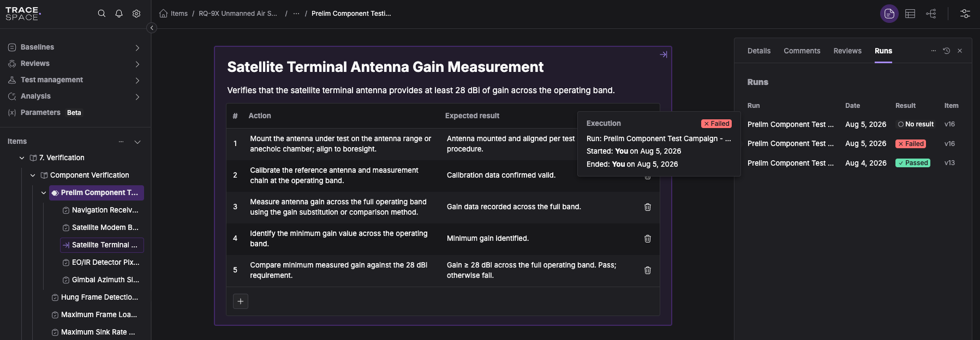
Task: Collapse the 7. Verification tree node
Action: (x=22, y=158)
